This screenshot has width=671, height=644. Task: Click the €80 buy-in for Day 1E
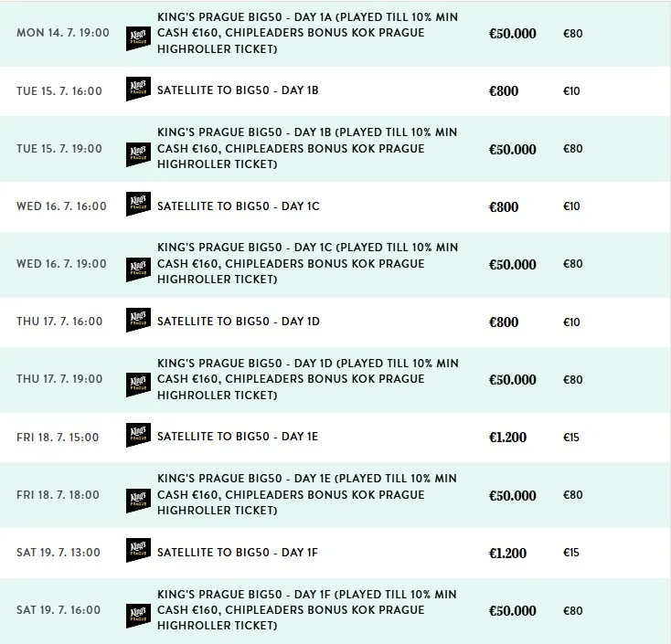click(572, 495)
